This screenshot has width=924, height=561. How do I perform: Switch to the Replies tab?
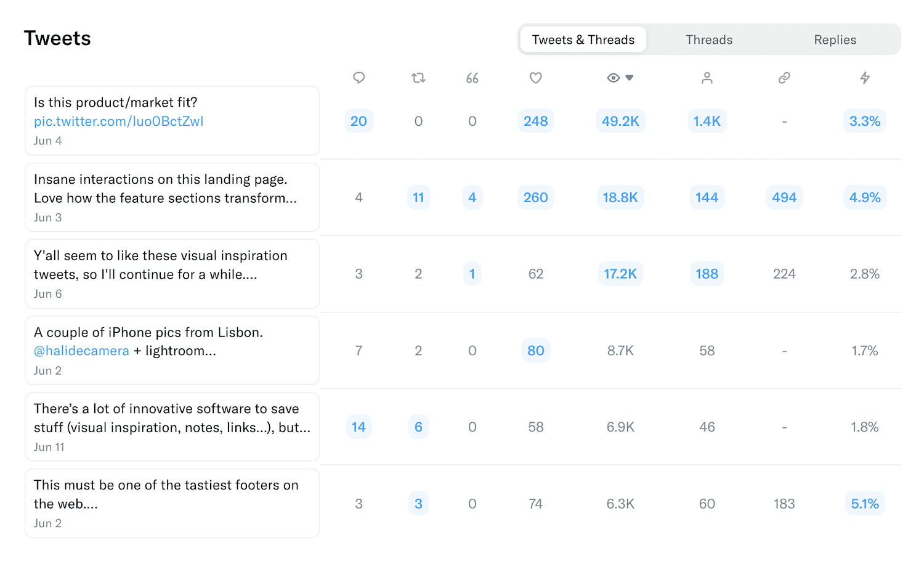tap(835, 39)
